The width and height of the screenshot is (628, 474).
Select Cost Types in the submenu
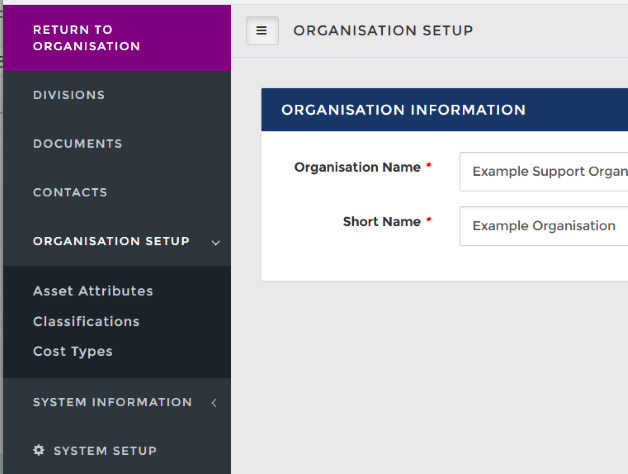click(73, 351)
